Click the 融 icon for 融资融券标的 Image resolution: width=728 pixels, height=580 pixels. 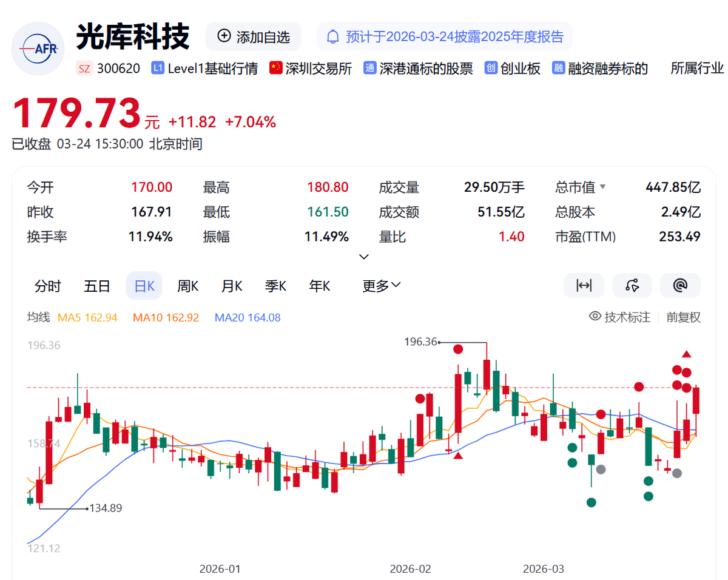(559, 69)
